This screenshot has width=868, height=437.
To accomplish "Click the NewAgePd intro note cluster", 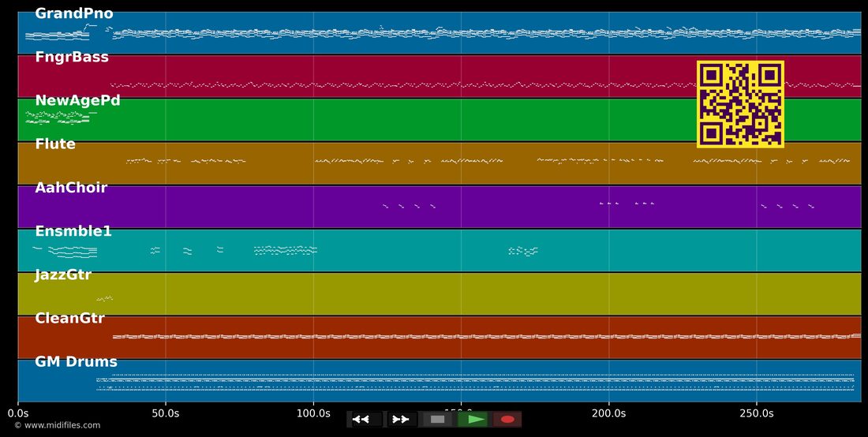I will (x=61, y=118).
